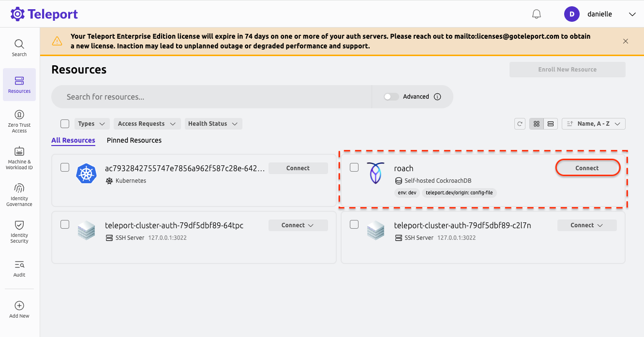Connect to the roach CockroachDB database
This screenshot has width=644, height=337.
click(587, 167)
